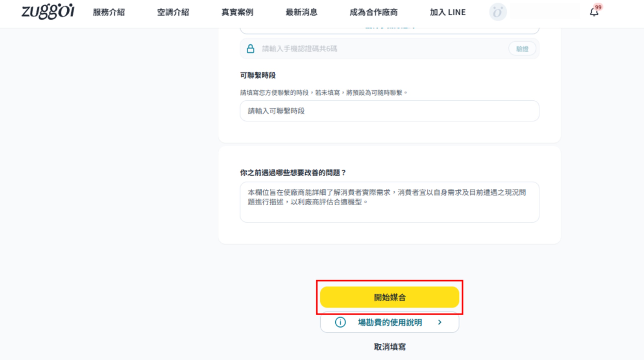Click the 取消填寫 cancel link
644x360 pixels.
(390, 347)
